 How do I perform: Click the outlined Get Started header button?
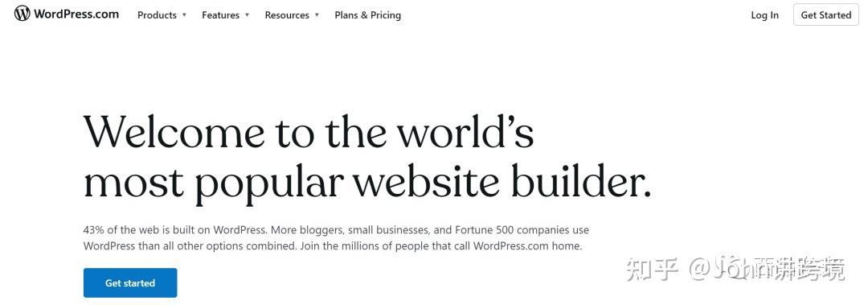826,15
